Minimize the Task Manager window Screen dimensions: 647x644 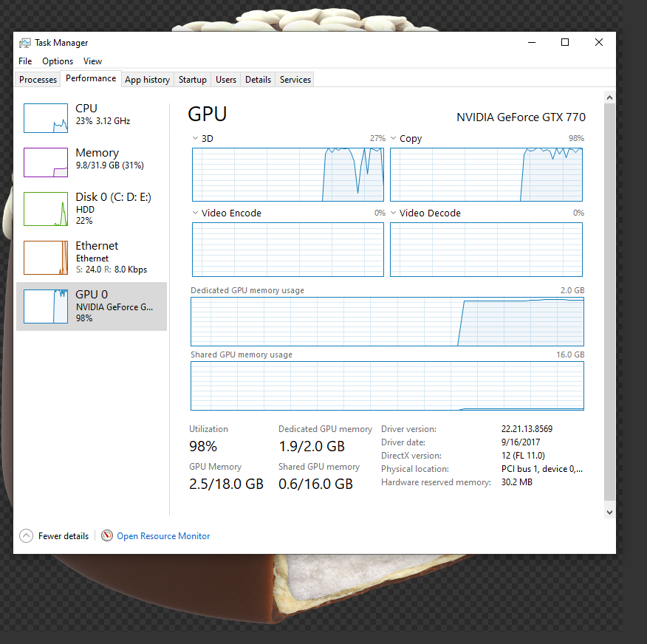coord(532,42)
